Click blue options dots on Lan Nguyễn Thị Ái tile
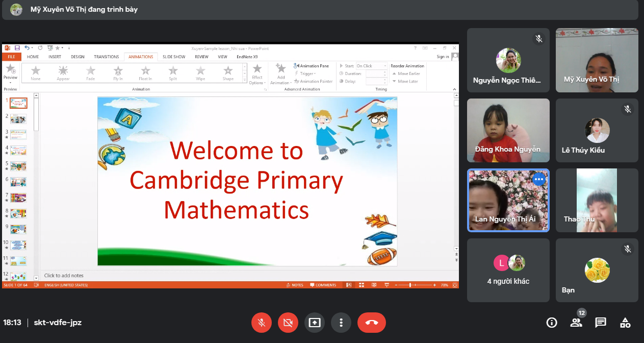 538,179
